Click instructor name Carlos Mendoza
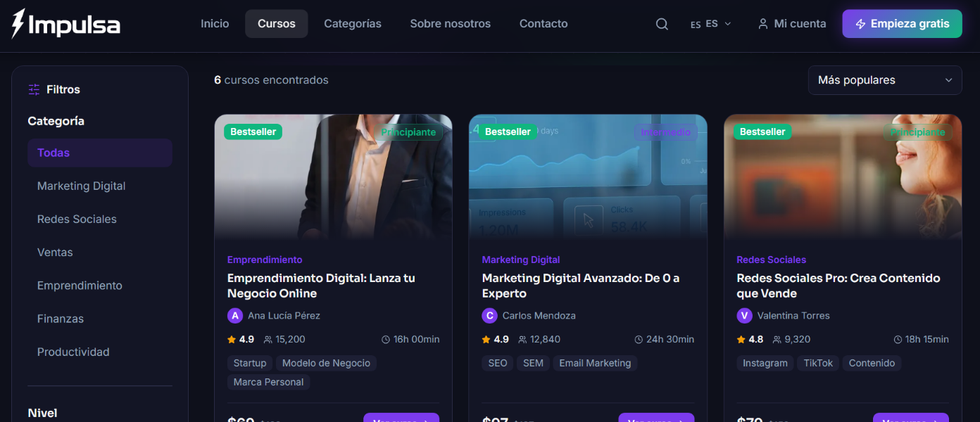Image resolution: width=980 pixels, height=422 pixels. pos(539,316)
